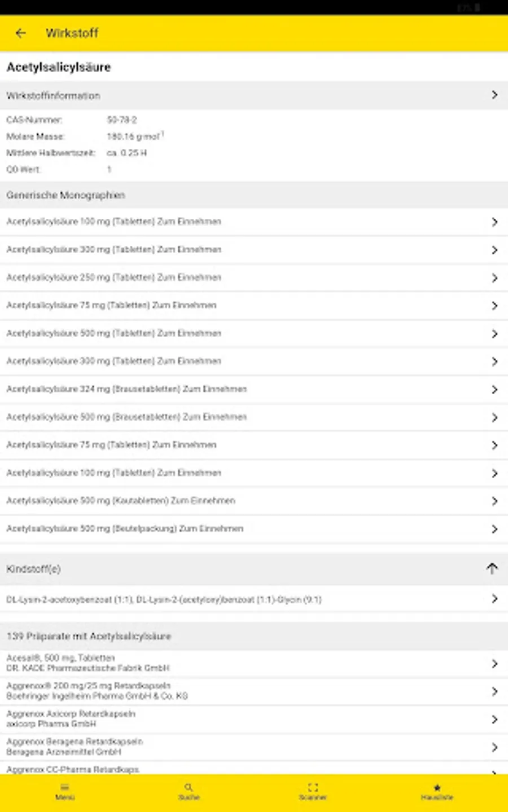
Task: Open chevron for DL-Lysin-2-acetoxybenzoat entry
Action: (x=494, y=599)
